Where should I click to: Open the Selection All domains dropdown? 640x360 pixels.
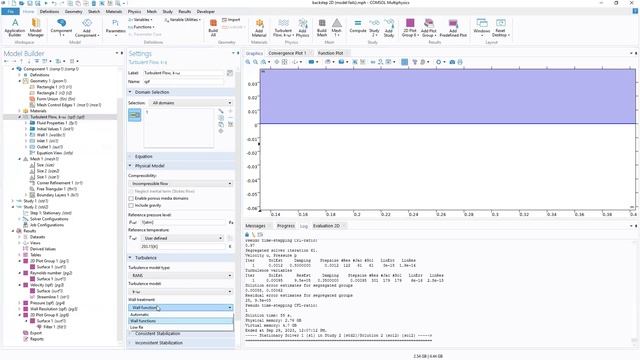tap(191, 103)
